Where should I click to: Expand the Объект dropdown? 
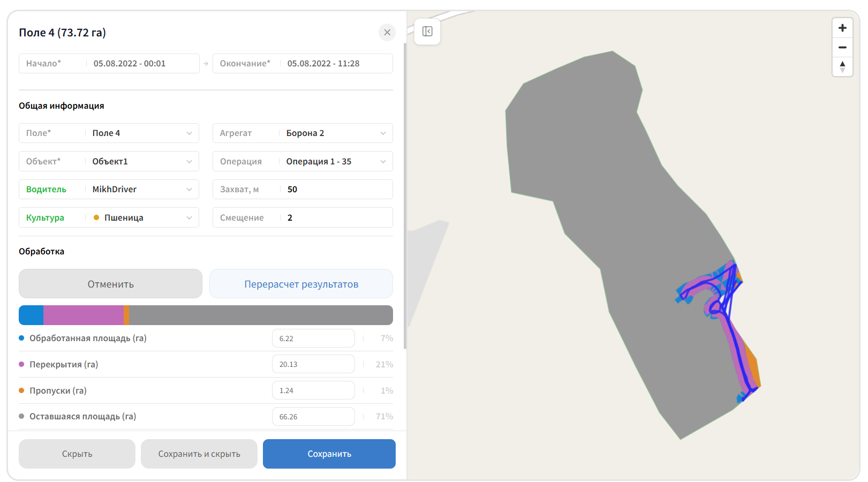click(x=109, y=161)
